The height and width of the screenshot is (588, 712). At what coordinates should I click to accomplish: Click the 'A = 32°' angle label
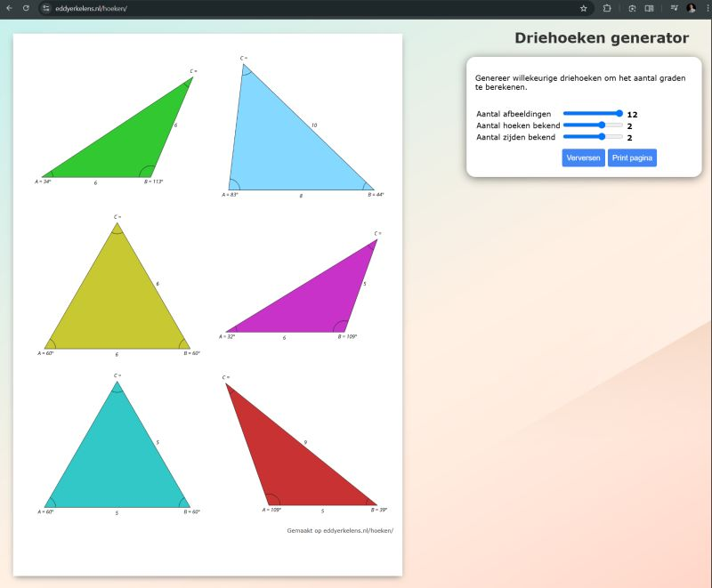tap(227, 336)
